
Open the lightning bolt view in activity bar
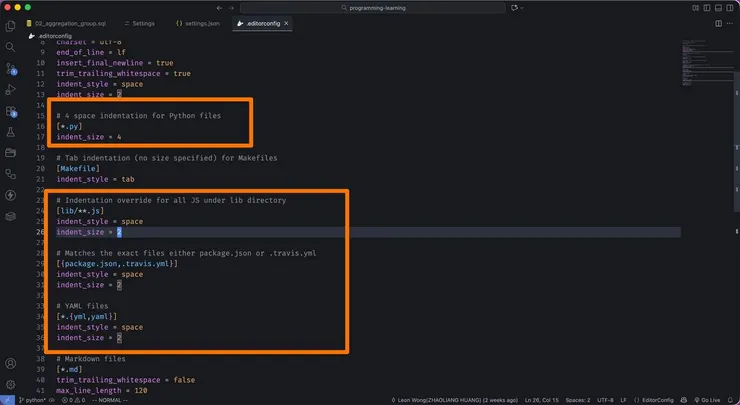click(10, 195)
